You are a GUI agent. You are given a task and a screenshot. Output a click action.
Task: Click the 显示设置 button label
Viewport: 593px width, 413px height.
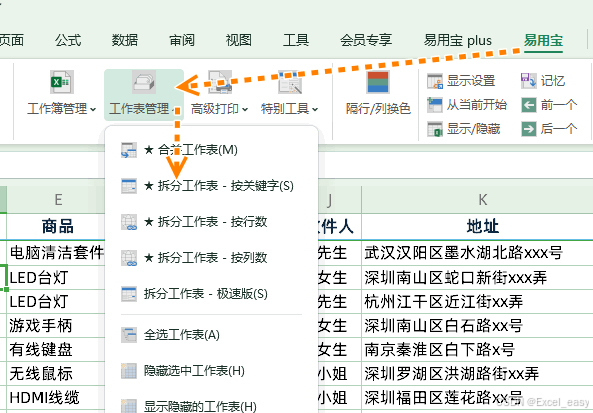(x=471, y=81)
